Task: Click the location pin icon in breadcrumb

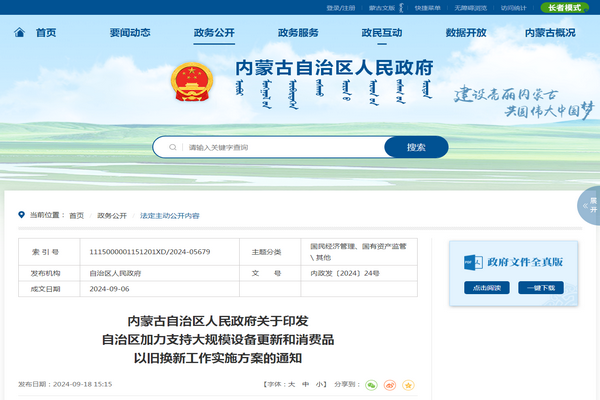Action: [21, 215]
